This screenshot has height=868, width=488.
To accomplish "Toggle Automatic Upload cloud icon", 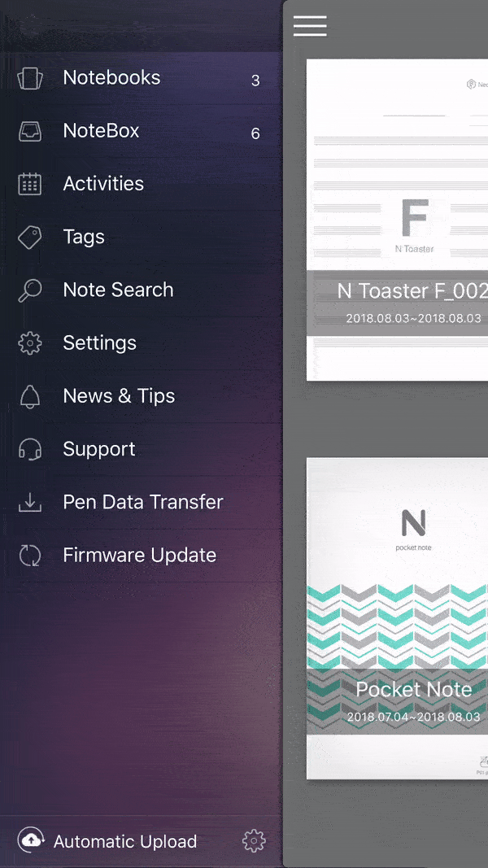I will [30, 840].
